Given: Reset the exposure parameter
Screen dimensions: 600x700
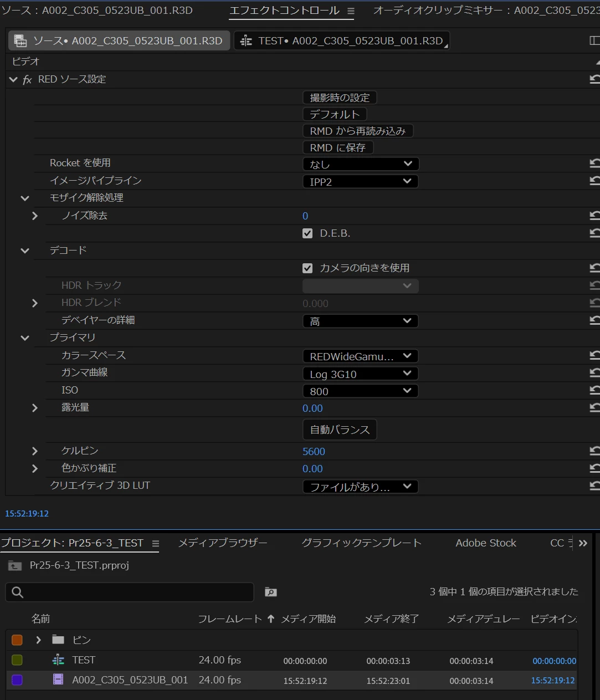Looking at the screenshot, I should click(594, 408).
